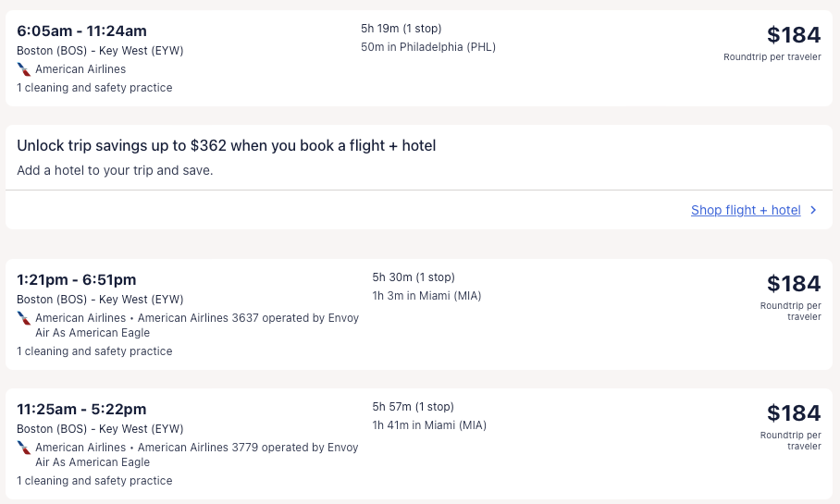Screen dimensions: 840x504
Task: Select the 1:21pm - 6:51pm flight
Action: point(76,279)
